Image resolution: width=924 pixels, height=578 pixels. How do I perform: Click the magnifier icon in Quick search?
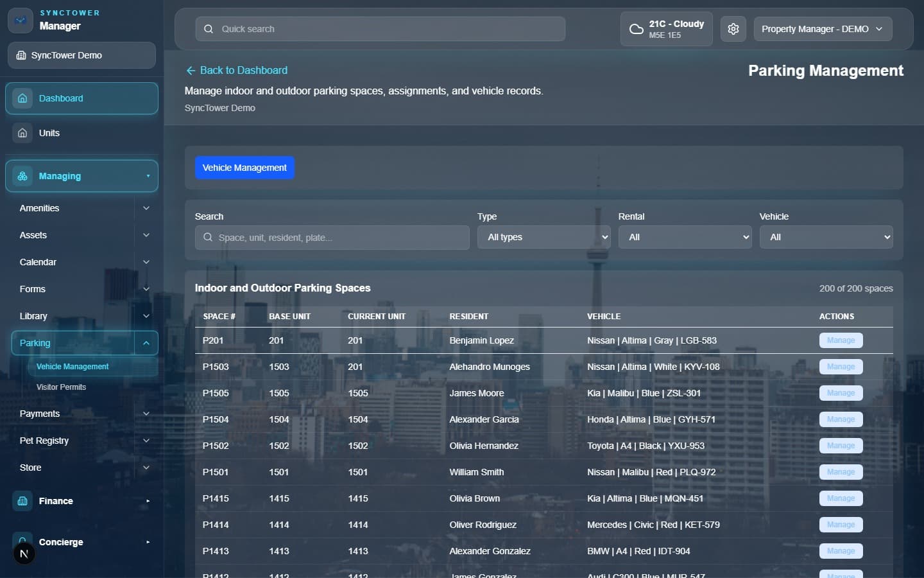point(209,29)
